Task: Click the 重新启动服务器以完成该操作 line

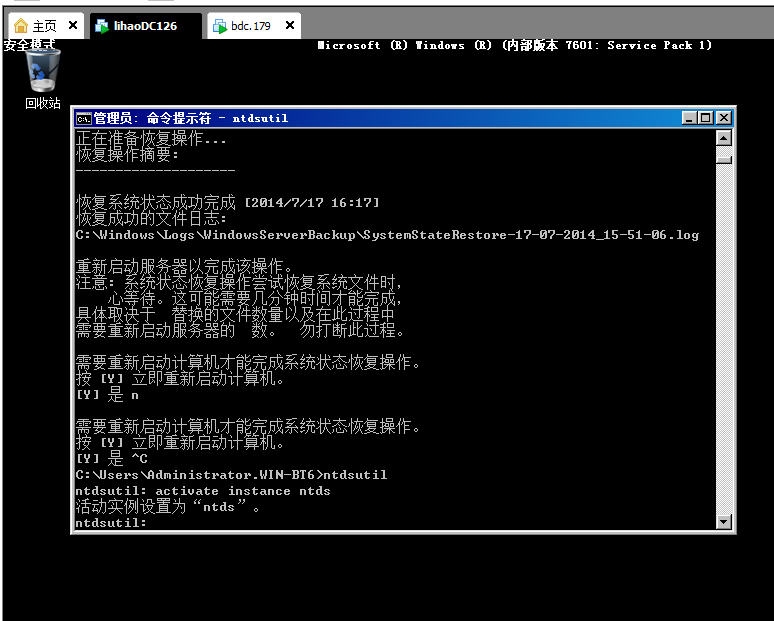Action: (x=185, y=267)
